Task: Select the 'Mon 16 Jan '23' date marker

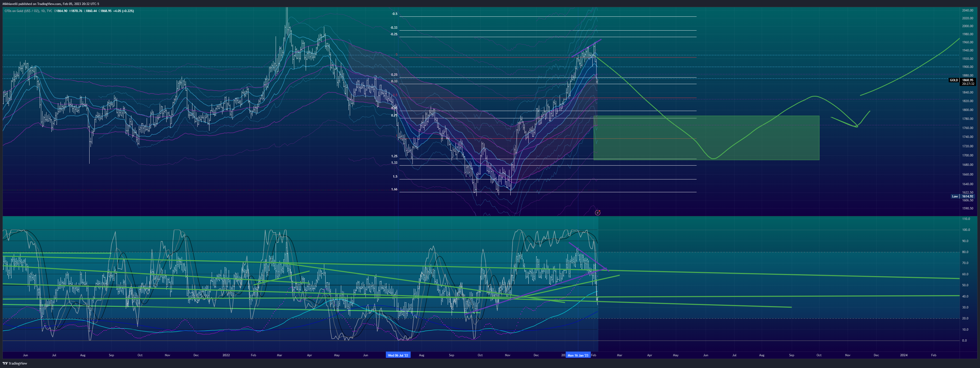Action: tap(578, 355)
